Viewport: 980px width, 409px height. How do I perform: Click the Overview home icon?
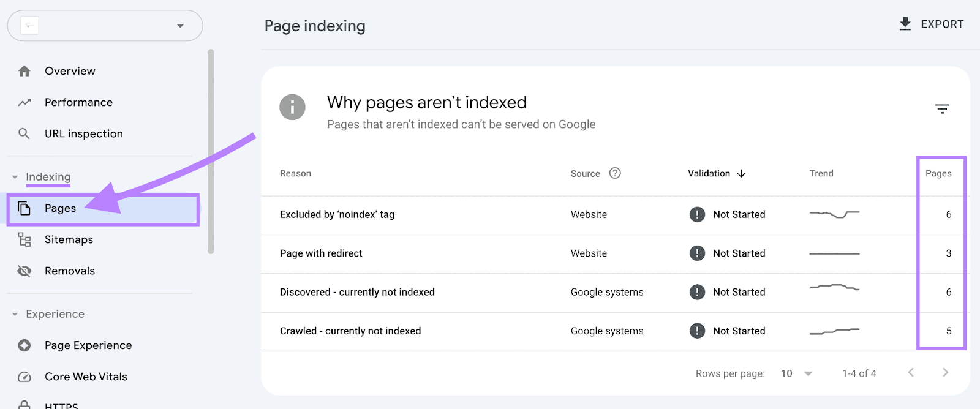tap(24, 71)
